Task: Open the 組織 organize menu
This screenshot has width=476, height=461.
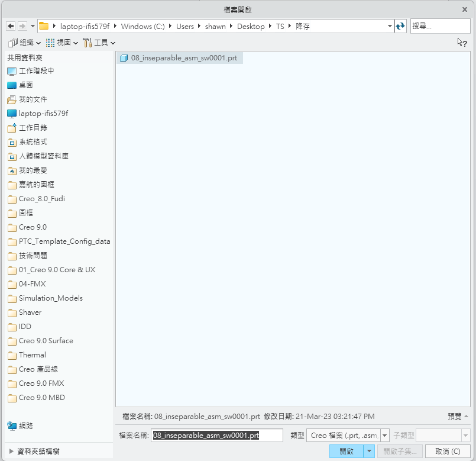Action: (25, 43)
